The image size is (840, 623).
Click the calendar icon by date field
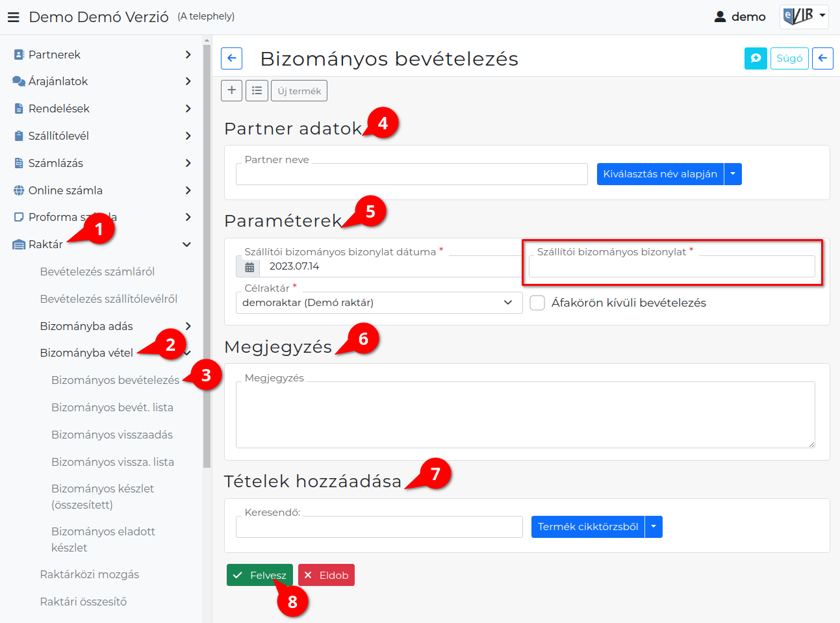point(249,267)
